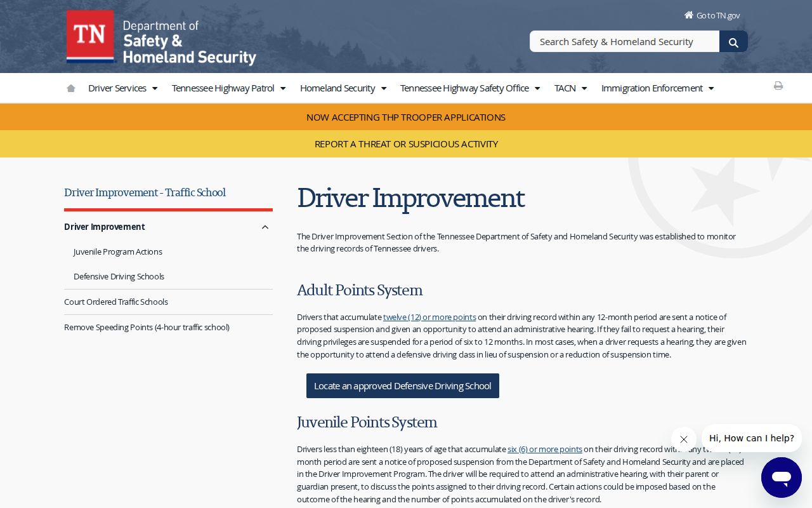
Task: Open the Immigration Enforcement menu
Action: click(x=652, y=88)
